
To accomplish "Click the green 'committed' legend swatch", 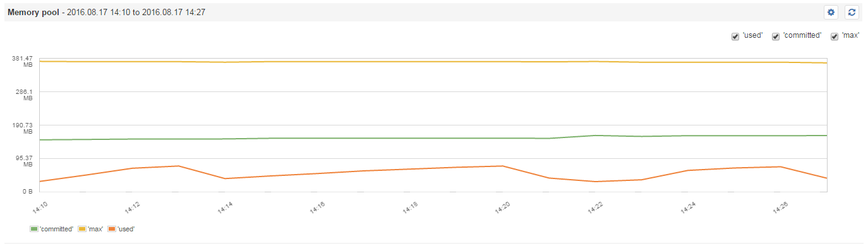I will click(x=34, y=228).
